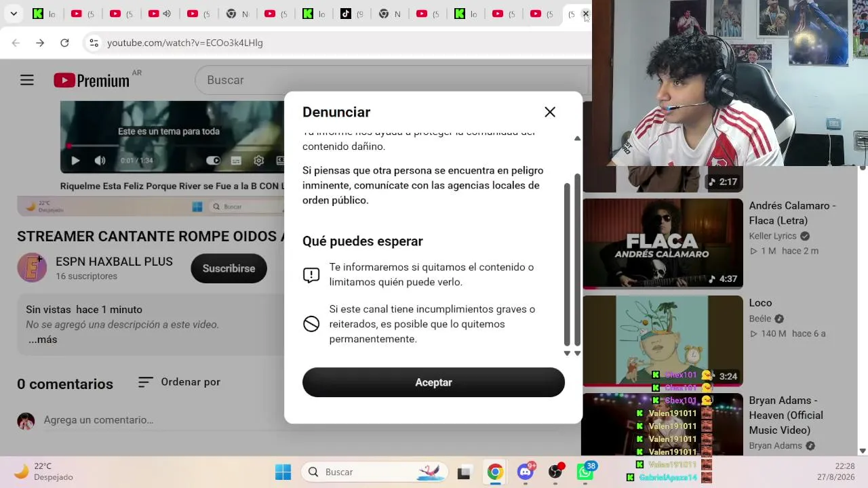Open OBS Studio from the taskbar

(555, 472)
